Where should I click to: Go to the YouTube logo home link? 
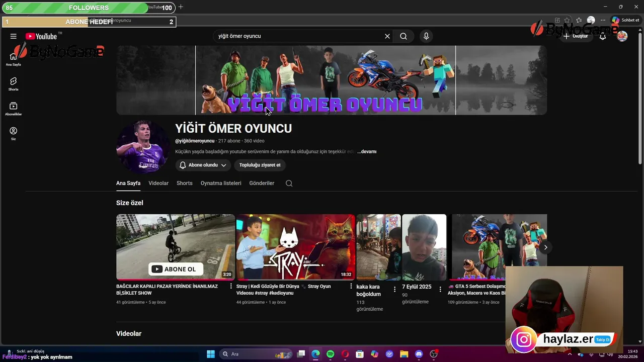(x=41, y=36)
